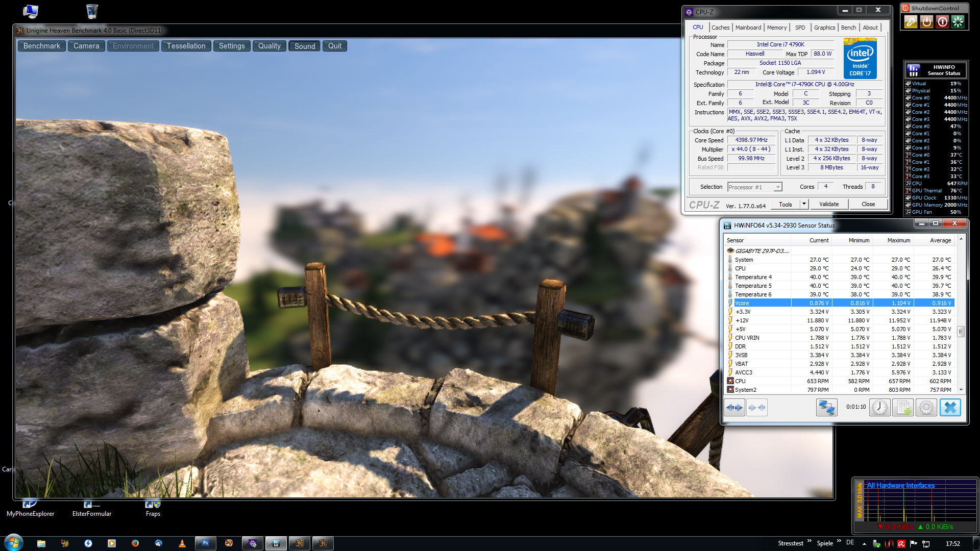This screenshot has width=980, height=551.
Task: Click the Validate button in CPU-Z
Action: coord(828,204)
